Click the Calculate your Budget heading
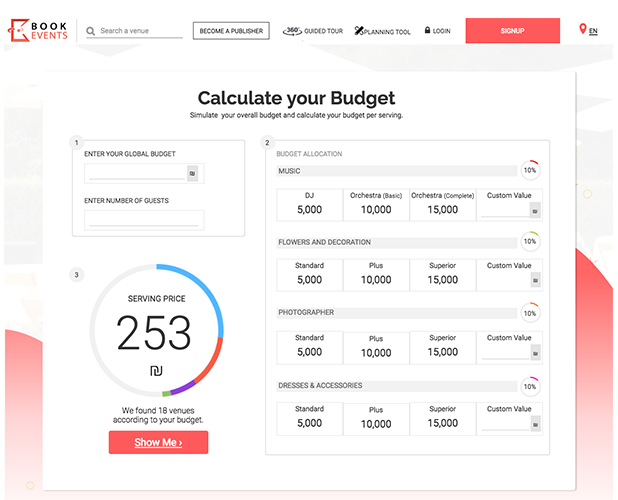The width and height of the screenshot is (618, 500). [296, 99]
